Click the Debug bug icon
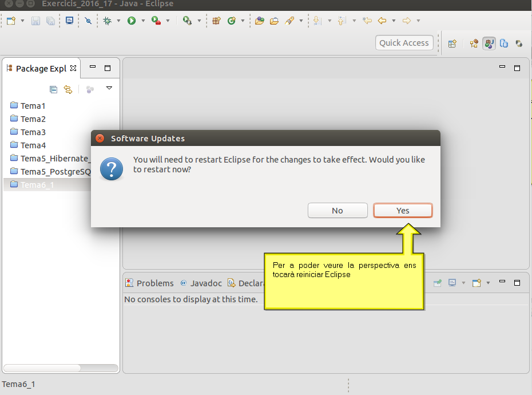 point(107,21)
